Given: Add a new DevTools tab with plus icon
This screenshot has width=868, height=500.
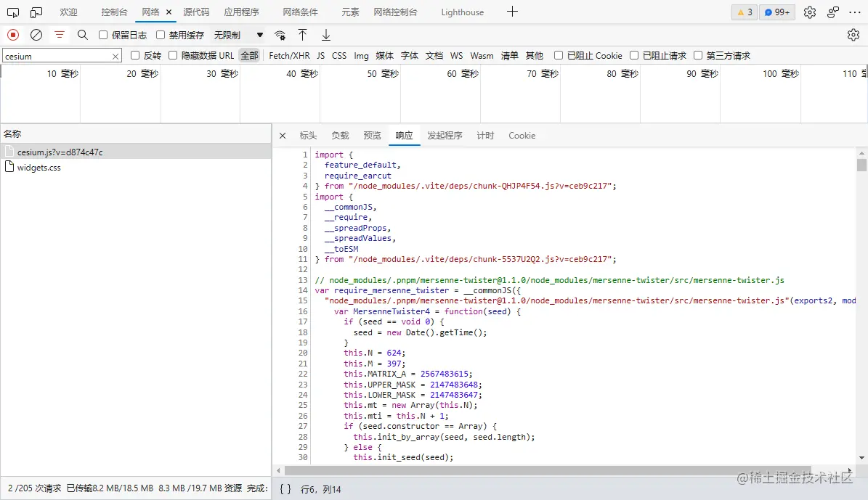Looking at the screenshot, I should (512, 12).
